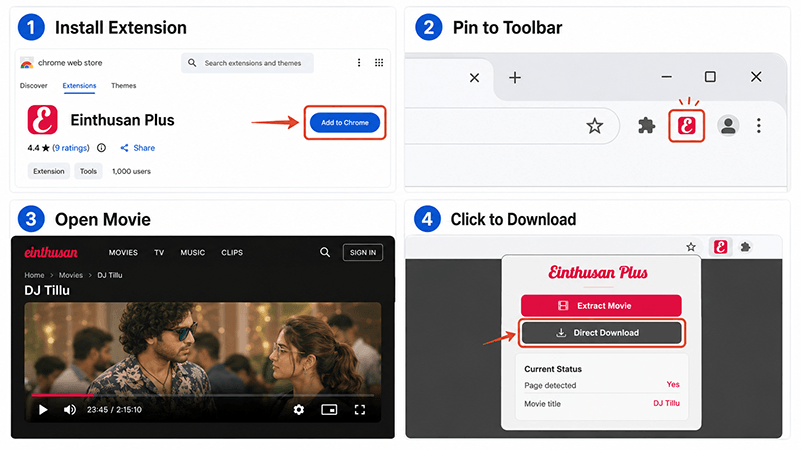The width and height of the screenshot is (801, 450).
Task: Click the Add to Chrome button
Action: tap(345, 123)
